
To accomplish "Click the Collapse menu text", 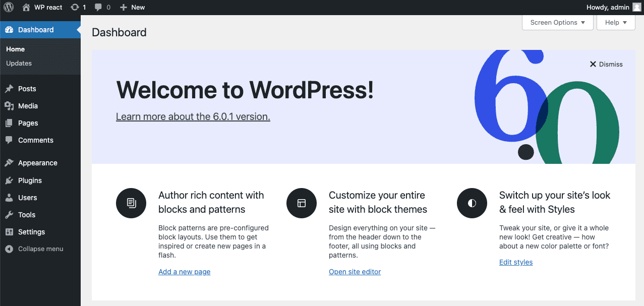I will [x=41, y=249].
